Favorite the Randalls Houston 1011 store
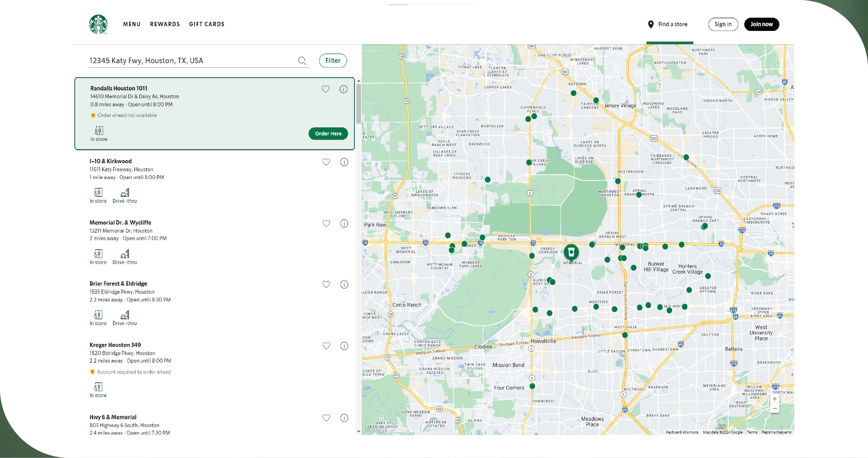 [x=325, y=89]
